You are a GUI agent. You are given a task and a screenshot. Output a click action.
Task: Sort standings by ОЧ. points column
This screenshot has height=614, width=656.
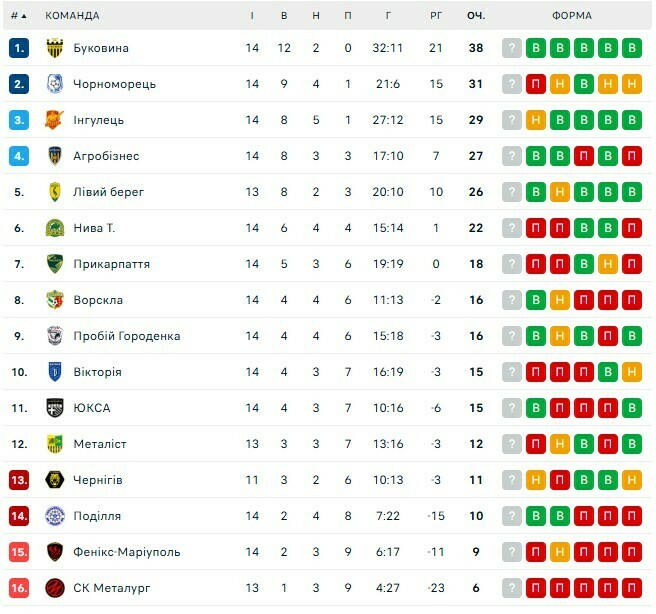(476, 16)
